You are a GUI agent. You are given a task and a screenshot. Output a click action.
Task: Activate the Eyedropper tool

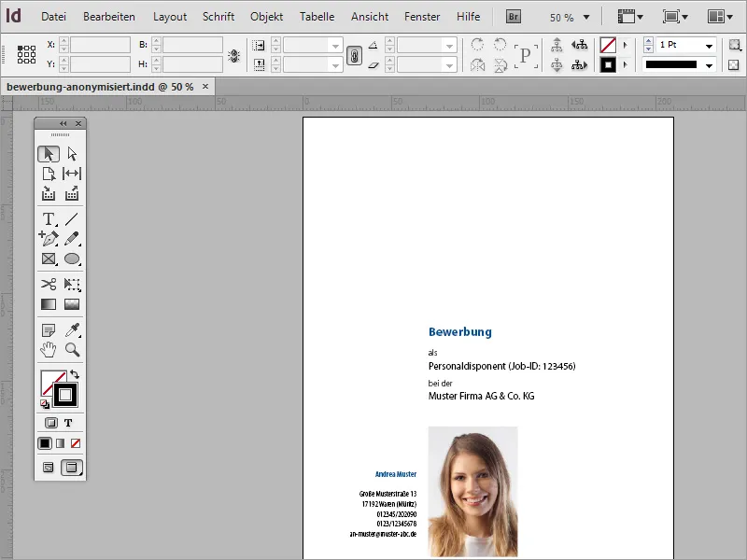pyautogui.click(x=72, y=329)
